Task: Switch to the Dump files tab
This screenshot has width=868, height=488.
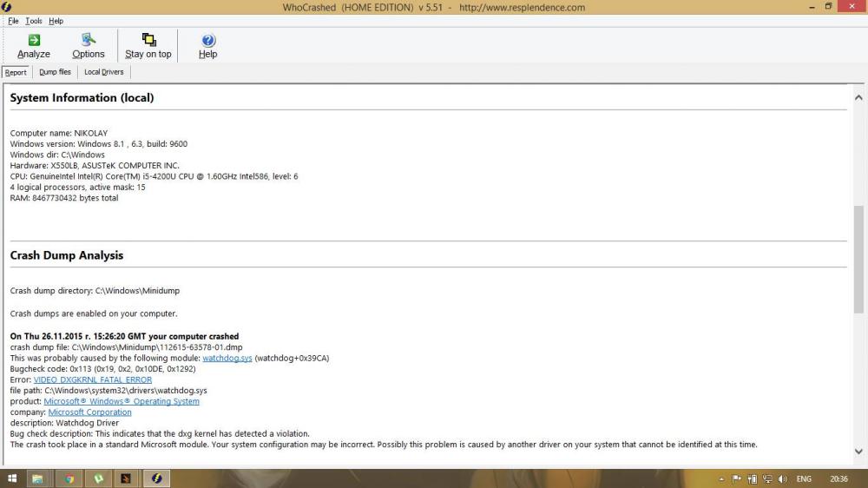Action: tap(55, 72)
